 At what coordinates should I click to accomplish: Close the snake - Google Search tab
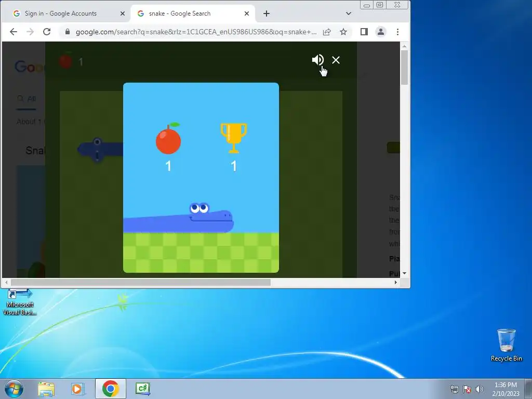247,14
